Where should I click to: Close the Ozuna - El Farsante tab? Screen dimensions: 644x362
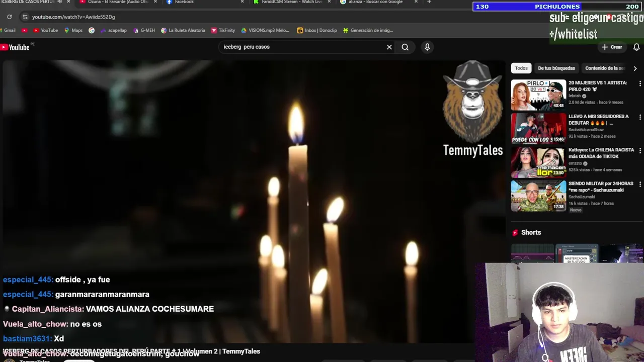point(155,2)
